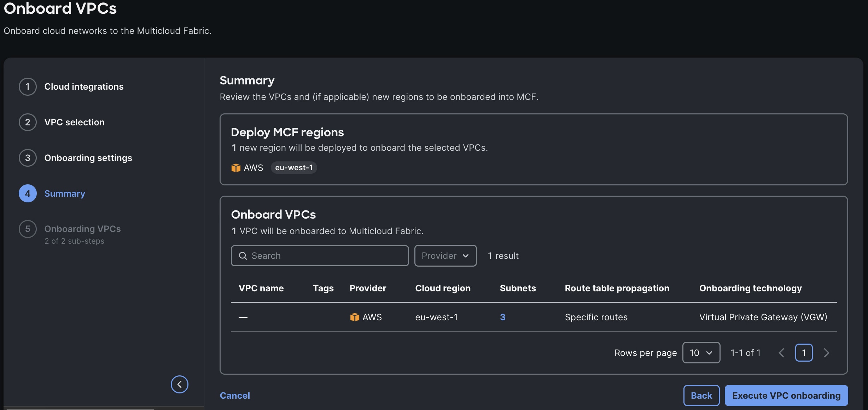Open the VPC selection step

75,122
